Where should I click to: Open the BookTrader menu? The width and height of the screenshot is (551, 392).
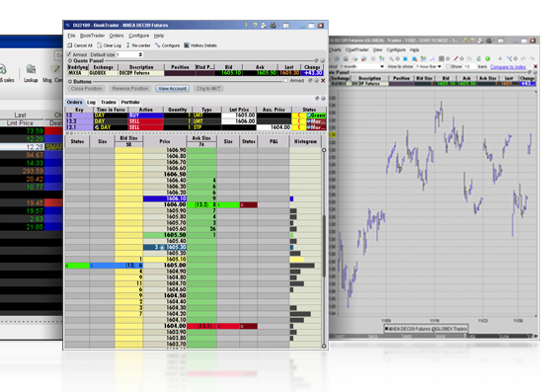click(92, 36)
